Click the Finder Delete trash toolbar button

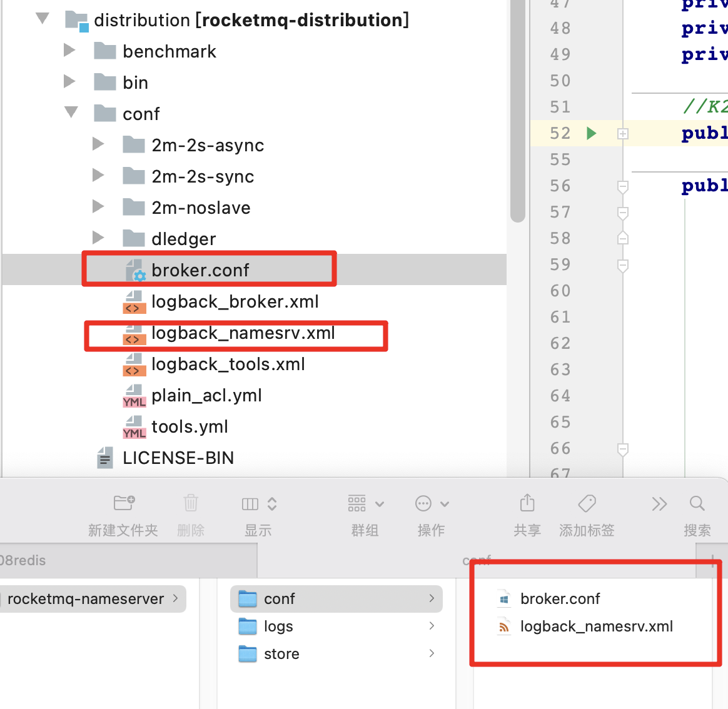point(191,515)
